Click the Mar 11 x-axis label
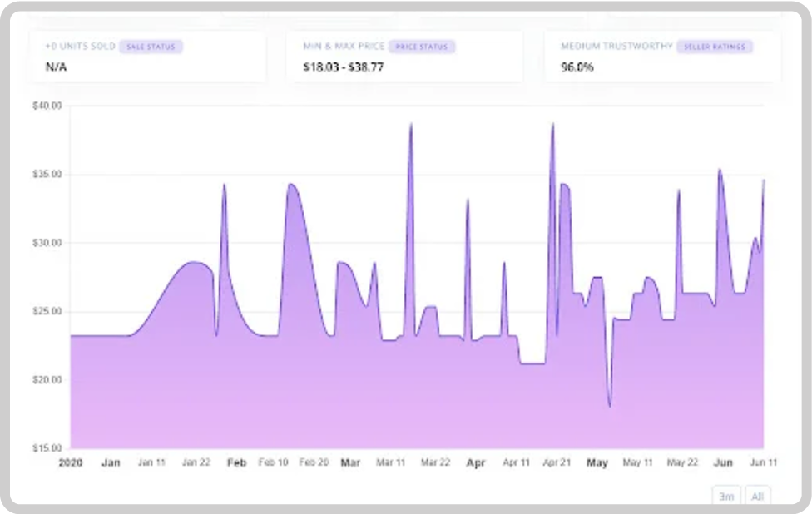The width and height of the screenshot is (812, 514). click(x=390, y=462)
